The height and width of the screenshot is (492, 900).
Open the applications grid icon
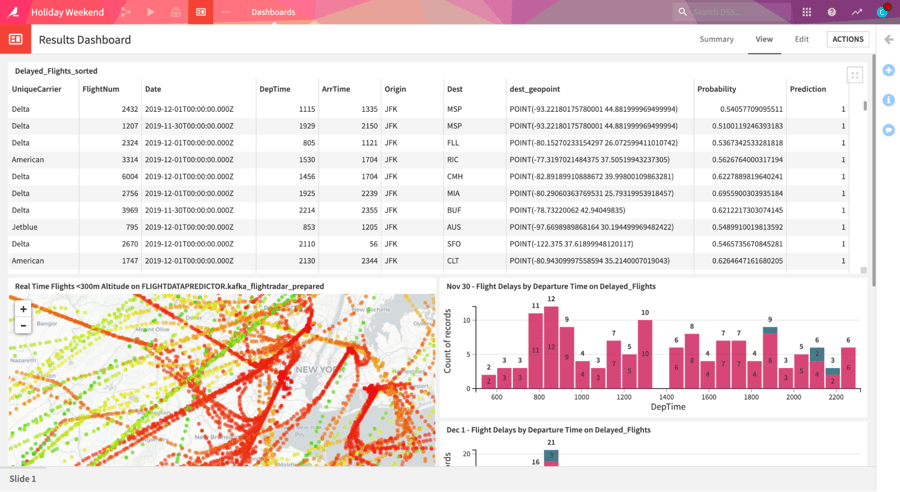(806, 11)
